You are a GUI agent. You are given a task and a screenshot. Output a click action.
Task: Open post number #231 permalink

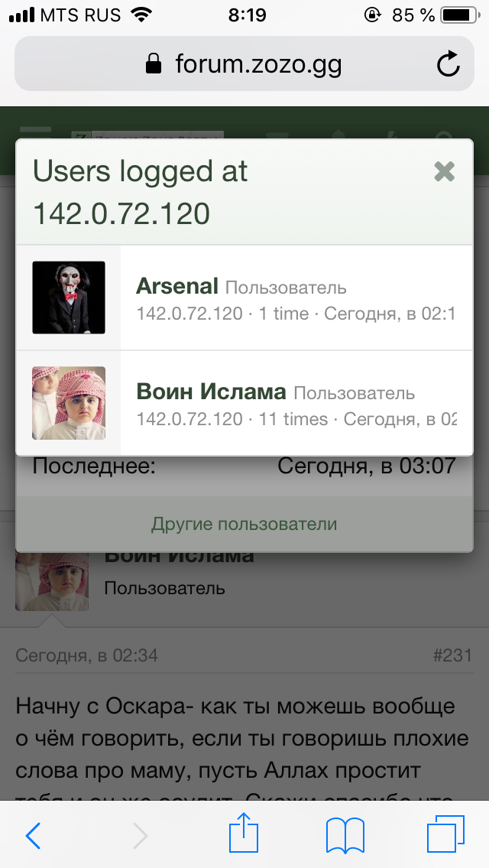(452, 655)
